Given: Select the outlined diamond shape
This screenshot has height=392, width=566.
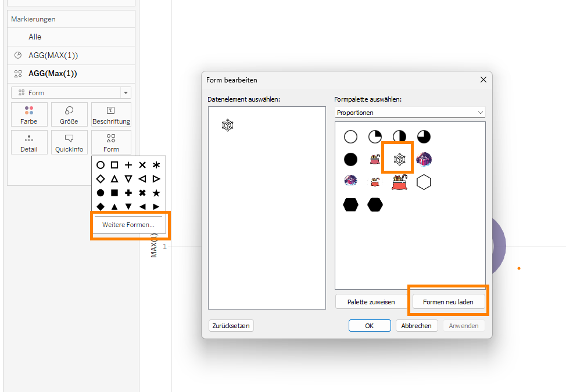Looking at the screenshot, I should 101,179.
